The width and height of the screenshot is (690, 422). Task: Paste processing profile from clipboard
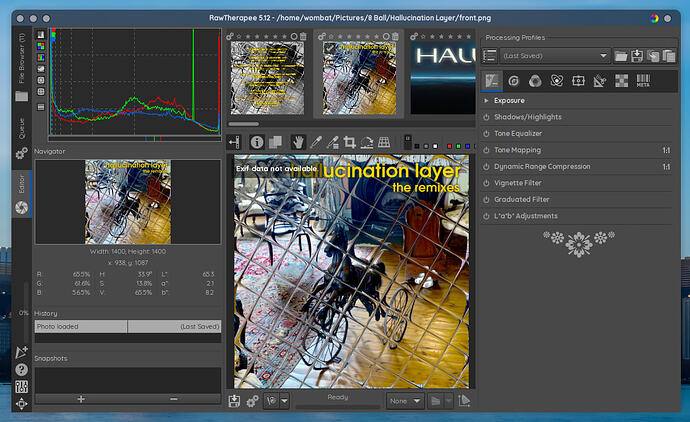(669, 56)
